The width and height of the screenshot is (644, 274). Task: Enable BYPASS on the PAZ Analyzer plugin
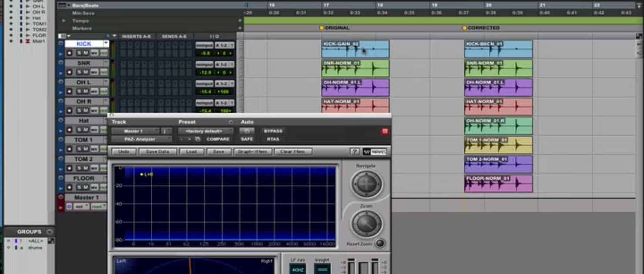(273, 131)
